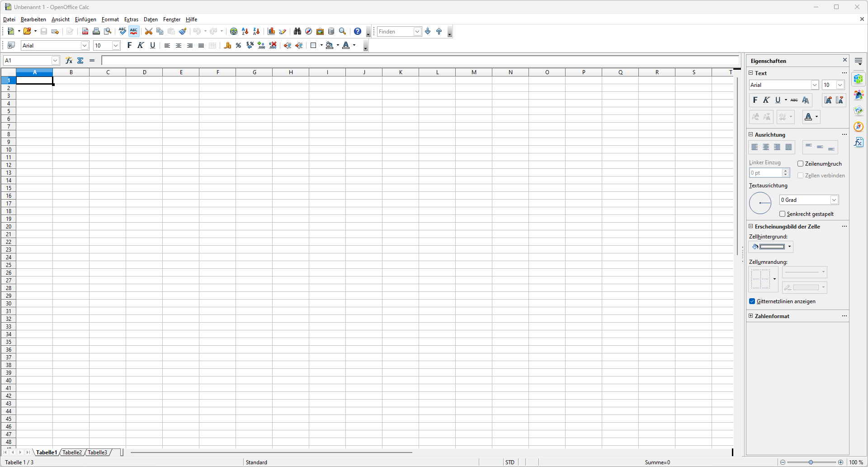Uncheck Gitternetzlinien anzeigen
Viewport: 868px width, 467px height.
752,301
